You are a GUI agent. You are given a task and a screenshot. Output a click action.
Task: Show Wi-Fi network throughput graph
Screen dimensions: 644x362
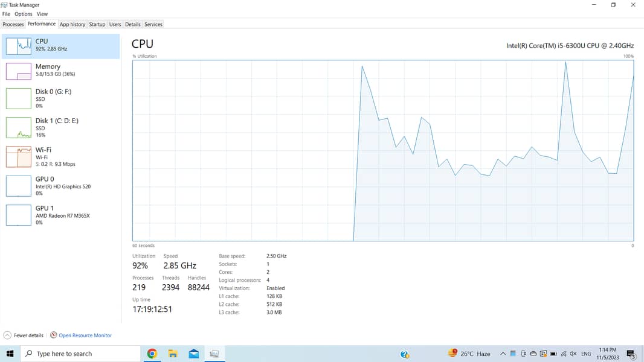(18, 156)
